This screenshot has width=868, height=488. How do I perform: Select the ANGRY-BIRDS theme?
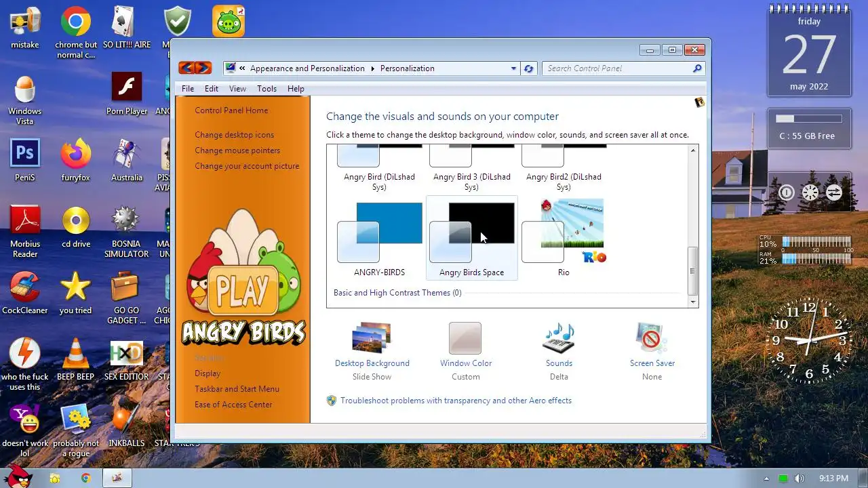pos(379,238)
